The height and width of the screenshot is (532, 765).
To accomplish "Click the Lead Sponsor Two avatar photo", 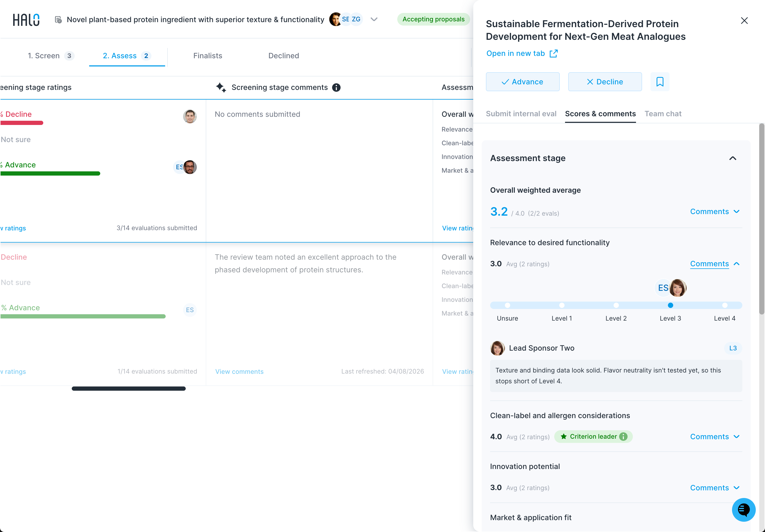I will pos(497,348).
